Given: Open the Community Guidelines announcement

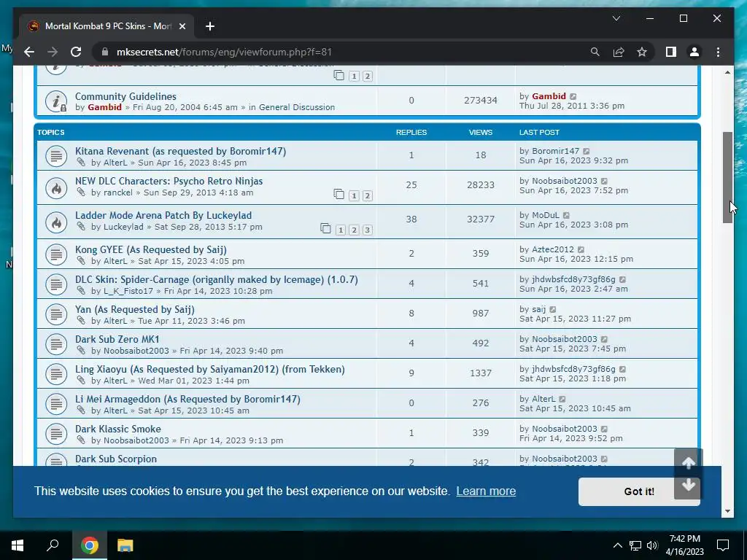Looking at the screenshot, I should [125, 96].
